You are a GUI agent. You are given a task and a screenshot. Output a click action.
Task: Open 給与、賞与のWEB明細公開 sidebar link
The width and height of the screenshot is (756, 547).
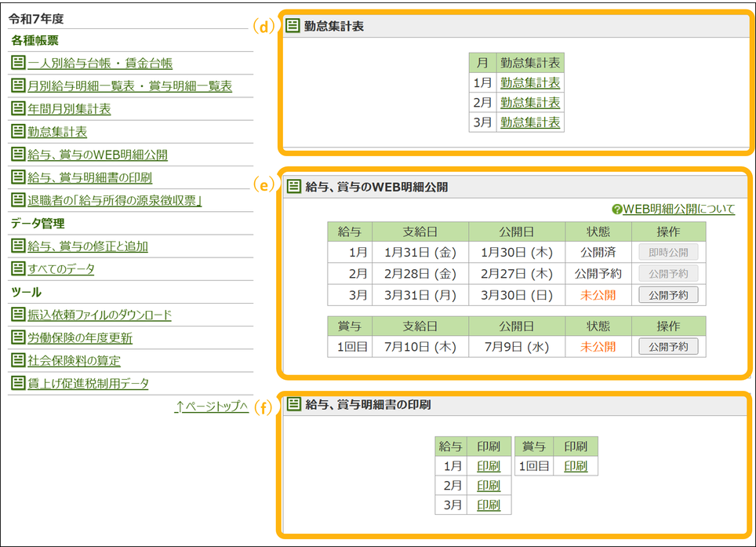pyautogui.click(x=97, y=155)
